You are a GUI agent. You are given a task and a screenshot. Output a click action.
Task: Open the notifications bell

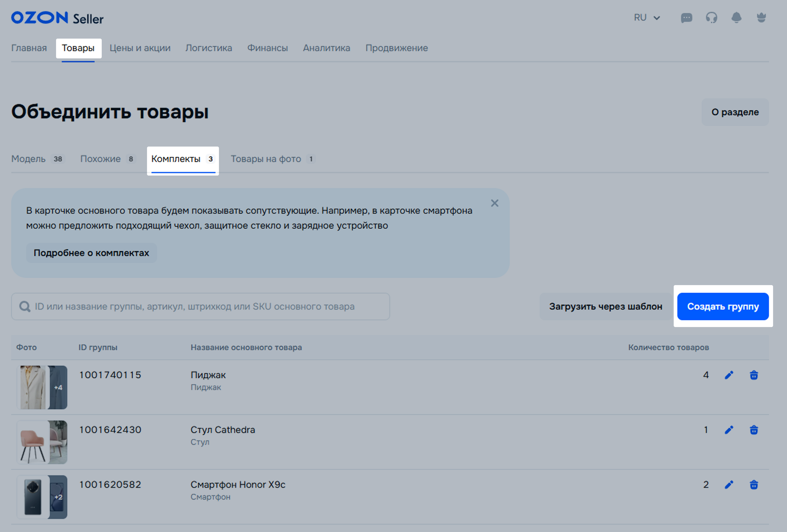[736, 18]
